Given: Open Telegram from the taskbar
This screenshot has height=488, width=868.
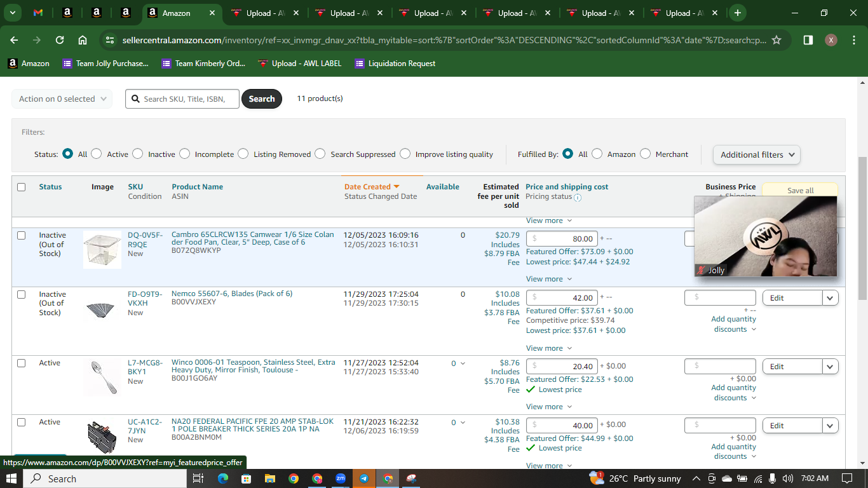Looking at the screenshot, I should [x=364, y=478].
